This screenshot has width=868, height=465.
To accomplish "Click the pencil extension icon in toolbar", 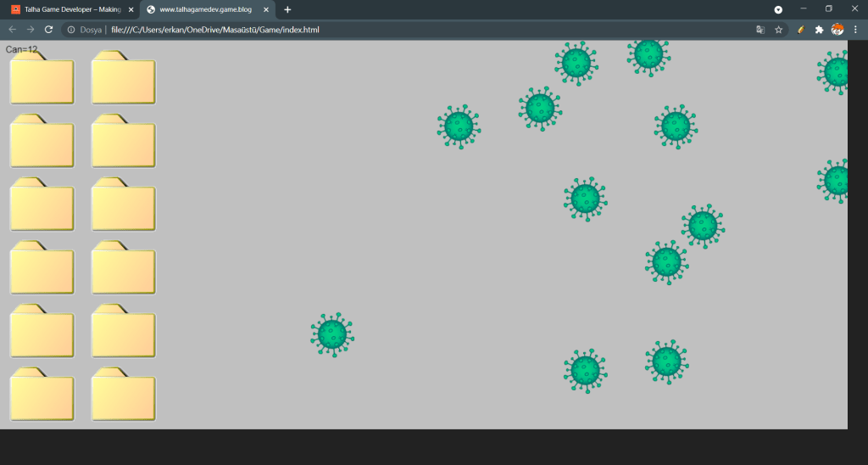I will (801, 29).
